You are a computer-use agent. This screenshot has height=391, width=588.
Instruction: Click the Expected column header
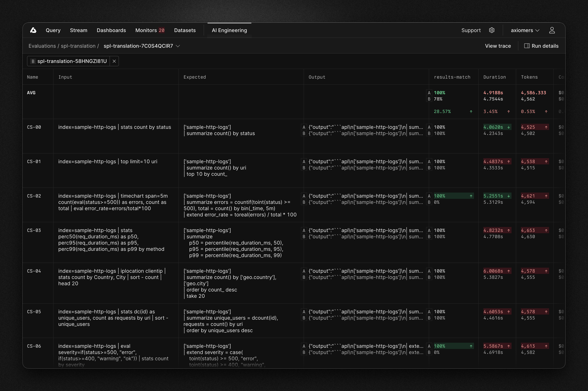(195, 77)
